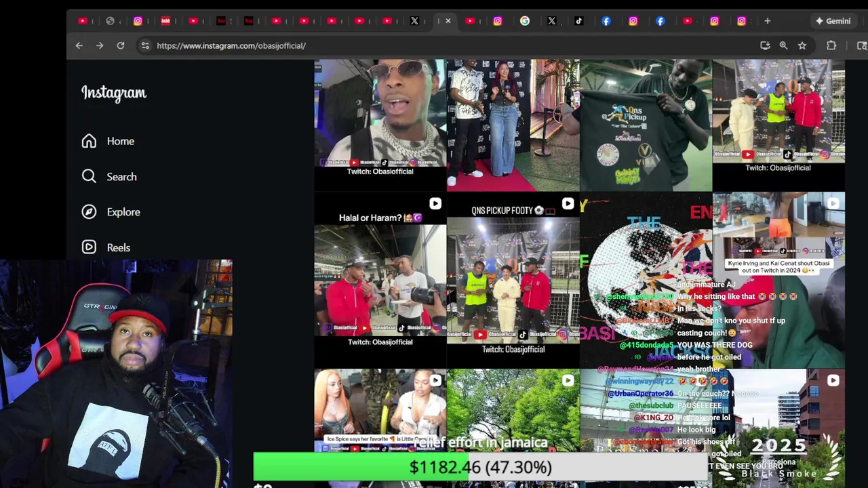Open the Gemini button in Chrome

tap(833, 21)
